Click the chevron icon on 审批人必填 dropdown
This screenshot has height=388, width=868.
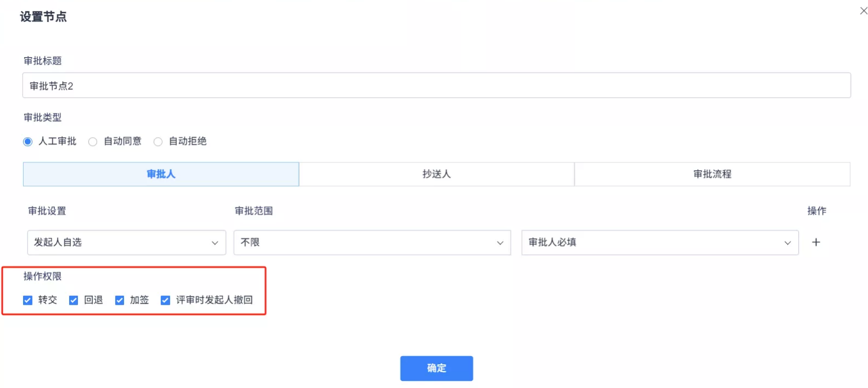click(x=788, y=242)
